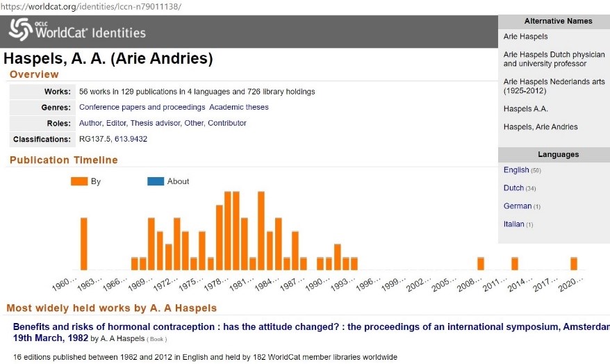Image resolution: width=610 pixels, height=364 pixels.
Task: Filter by Dutch language
Action: click(x=514, y=188)
